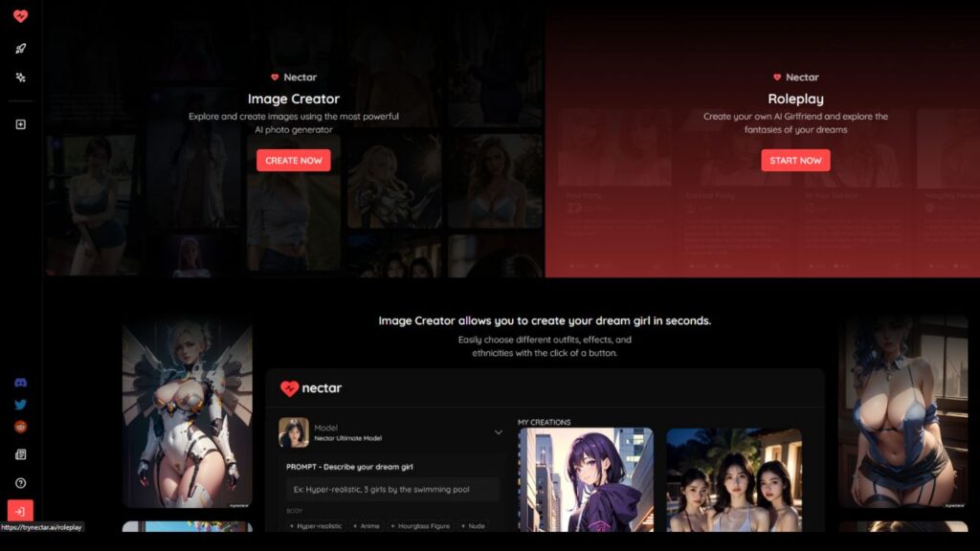This screenshot has height=551, width=980.
Task: Open the purple-haired anime creation thumbnail
Action: (x=586, y=480)
